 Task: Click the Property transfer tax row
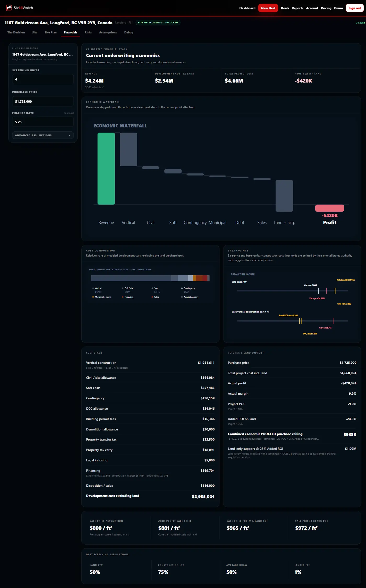coord(150,440)
